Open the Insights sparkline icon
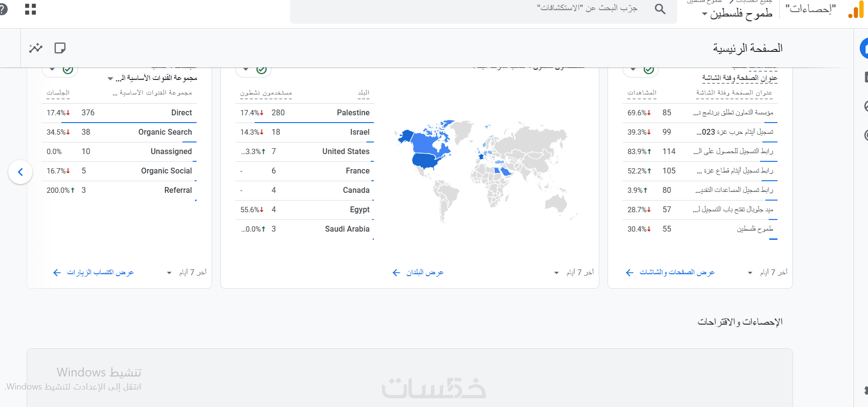 [36, 48]
